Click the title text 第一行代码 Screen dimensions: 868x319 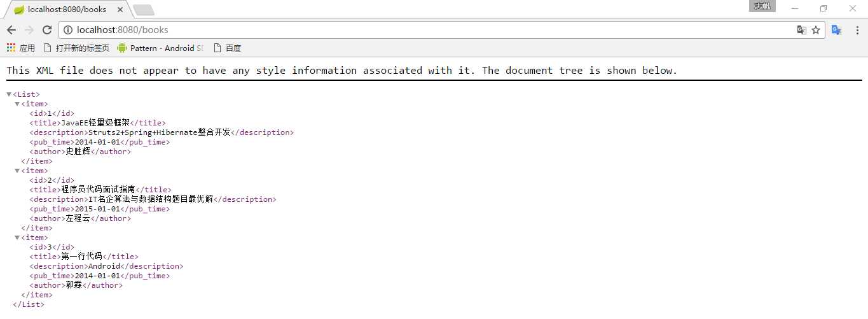(x=82, y=257)
